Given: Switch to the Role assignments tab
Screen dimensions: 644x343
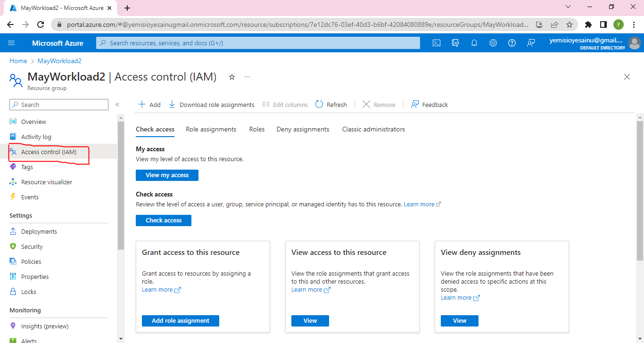Looking at the screenshot, I should click(211, 129).
